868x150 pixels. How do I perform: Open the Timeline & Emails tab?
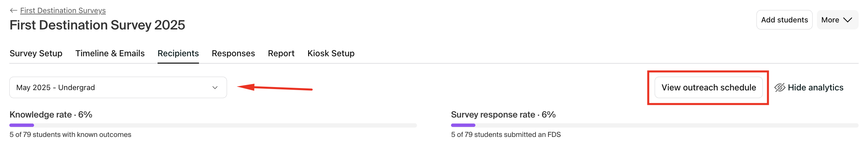(110, 53)
